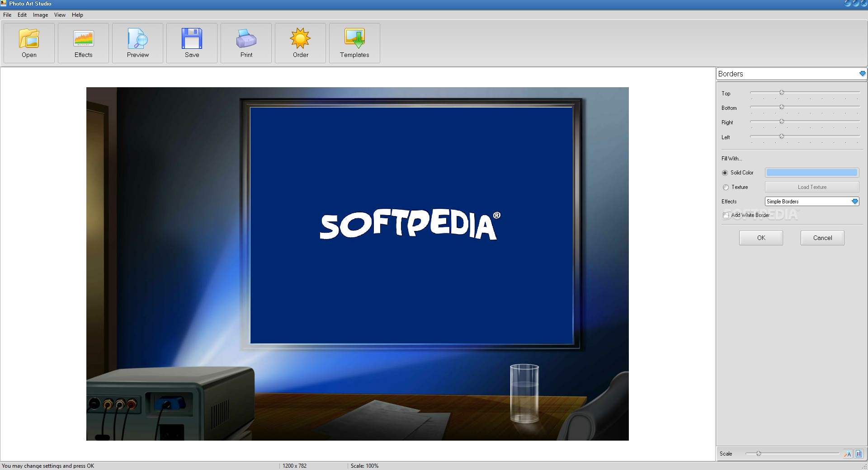The height and width of the screenshot is (470, 868).
Task: Maximize or restore the Photo Art Studio window
Action: tap(855, 3)
